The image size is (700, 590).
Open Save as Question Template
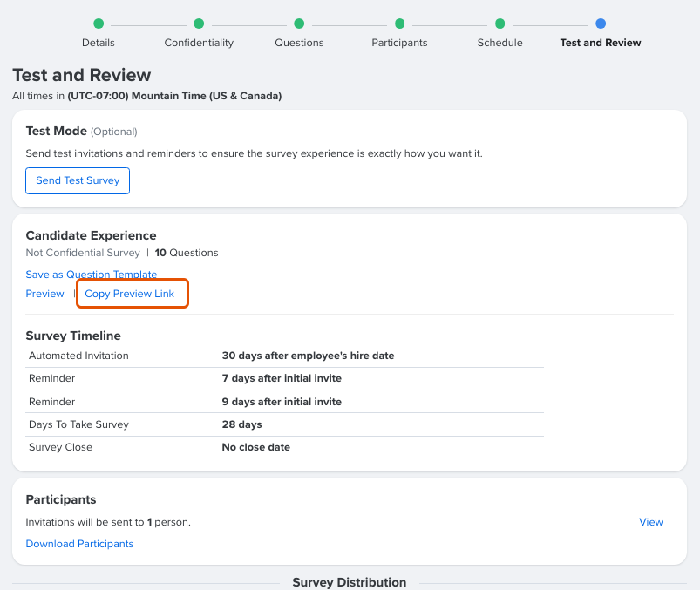pos(92,274)
